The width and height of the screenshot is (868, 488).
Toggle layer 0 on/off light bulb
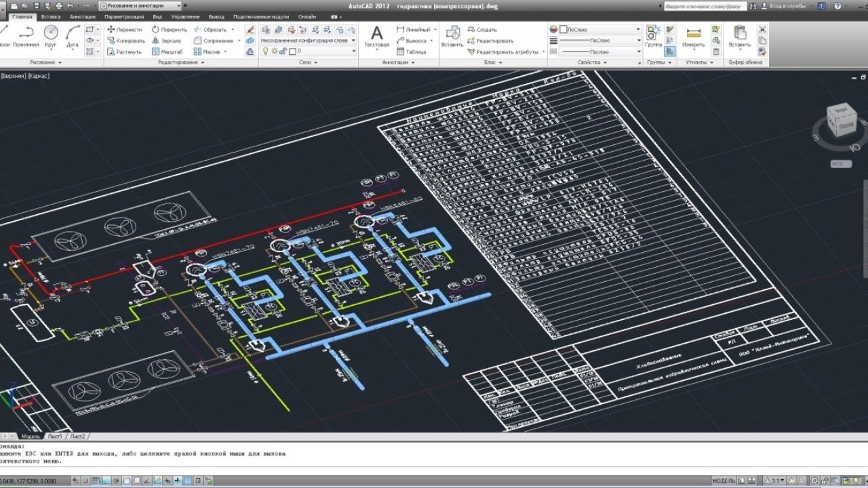pyautogui.click(x=266, y=52)
